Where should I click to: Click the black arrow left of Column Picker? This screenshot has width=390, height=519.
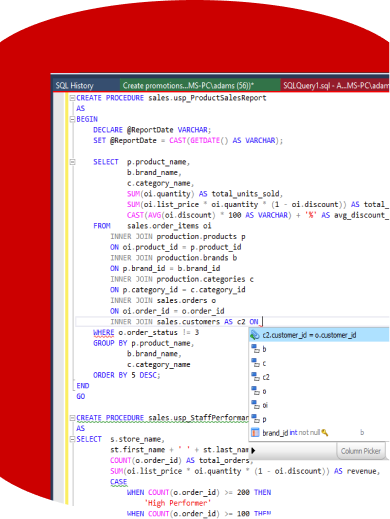(x=253, y=451)
